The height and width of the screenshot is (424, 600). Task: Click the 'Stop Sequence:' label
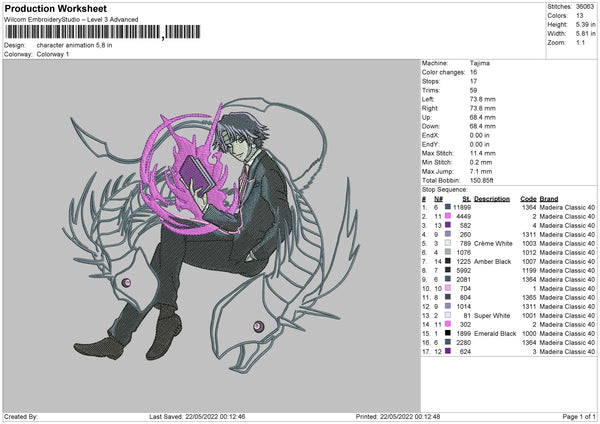445,189
